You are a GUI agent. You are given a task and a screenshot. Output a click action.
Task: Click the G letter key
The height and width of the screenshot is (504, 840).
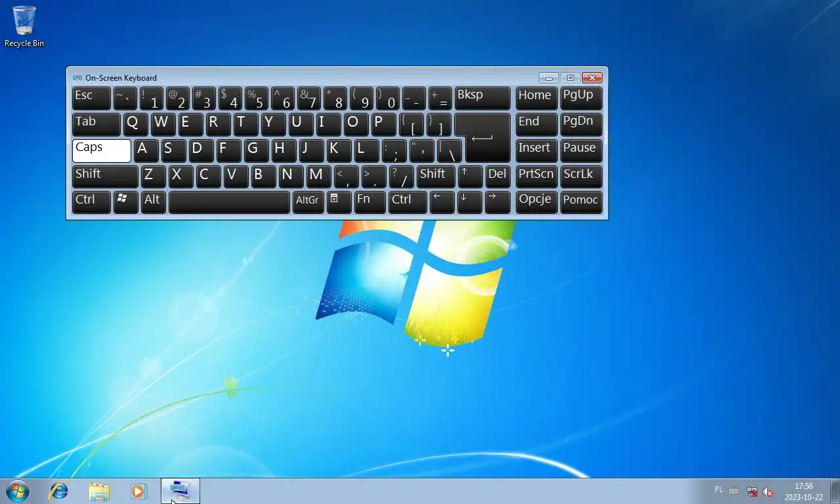256,150
